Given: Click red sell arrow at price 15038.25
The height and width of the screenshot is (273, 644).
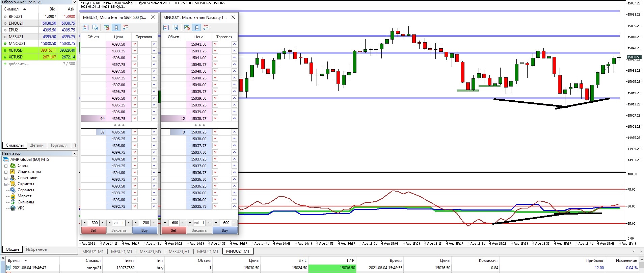Looking at the screenshot, I should click(215, 132).
